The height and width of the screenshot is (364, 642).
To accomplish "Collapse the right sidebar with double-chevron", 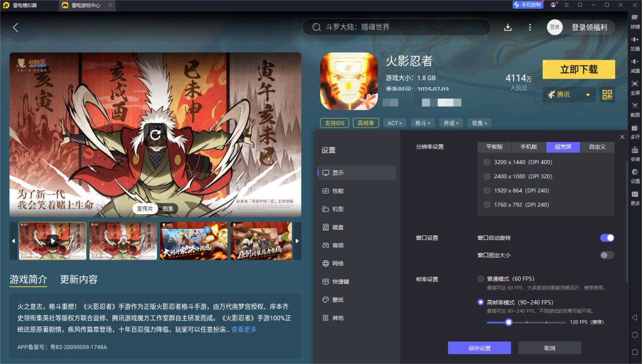I will [x=634, y=5].
